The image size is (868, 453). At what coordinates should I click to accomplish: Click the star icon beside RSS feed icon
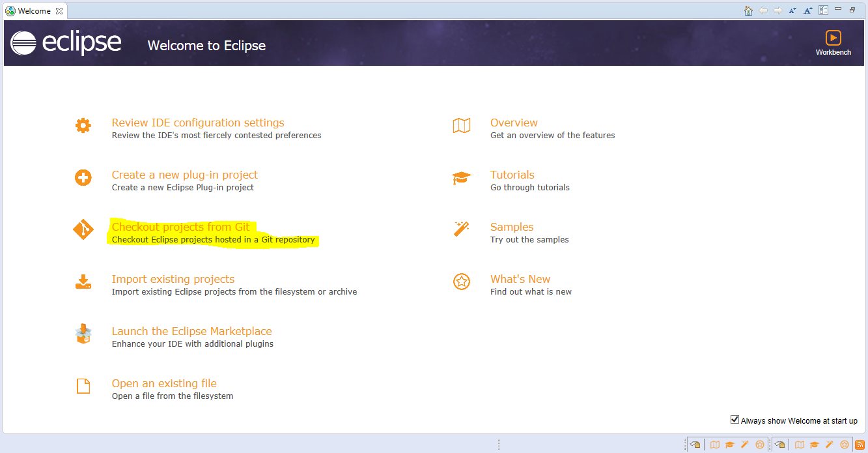845,445
